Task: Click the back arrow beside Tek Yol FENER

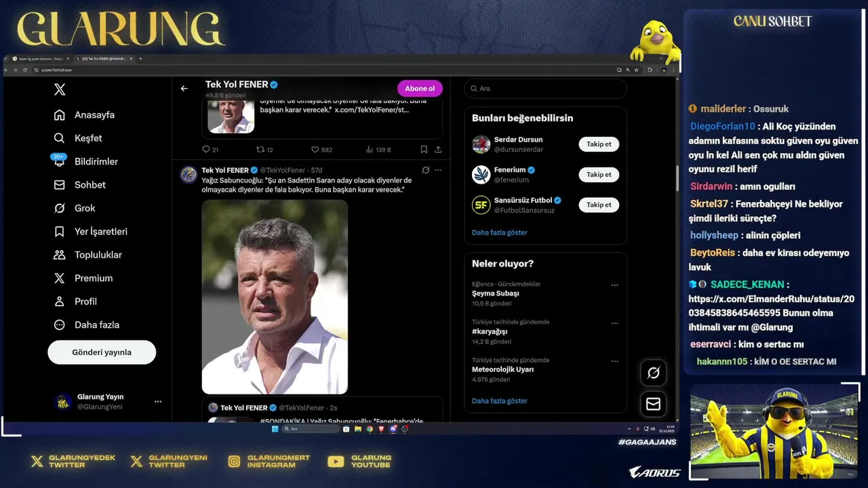Action: point(184,89)
